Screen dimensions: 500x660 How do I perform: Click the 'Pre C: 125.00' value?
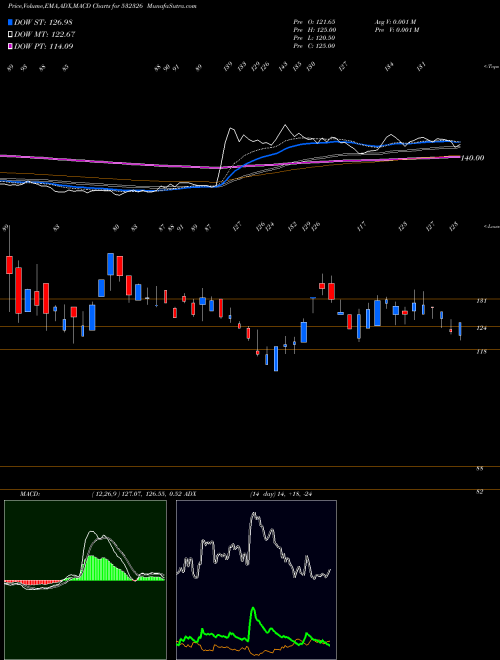(314, 46)
